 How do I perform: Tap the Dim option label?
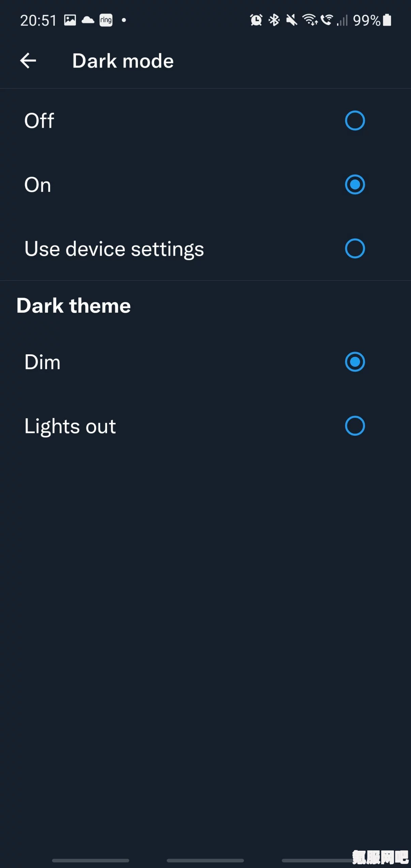pyautogui.click(x=42, y=362)
